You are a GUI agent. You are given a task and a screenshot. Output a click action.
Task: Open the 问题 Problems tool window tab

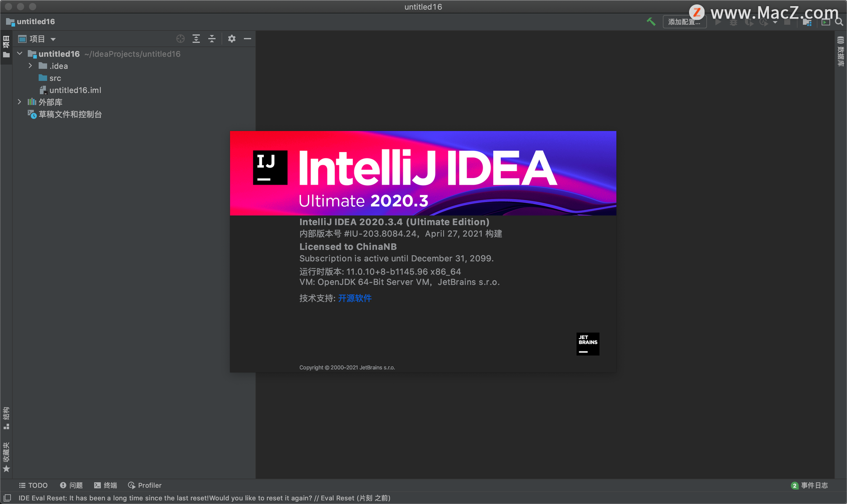tap(71, 485)
